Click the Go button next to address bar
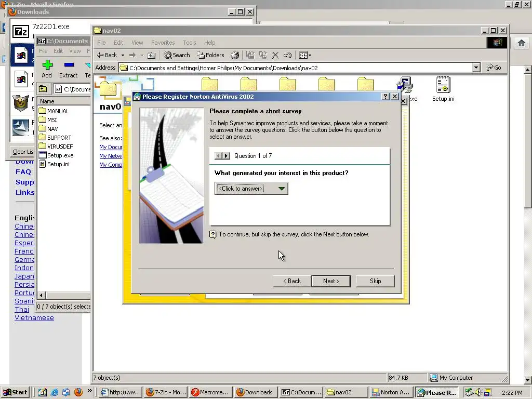This screenshot has height=399, width=532. [494, 68]
